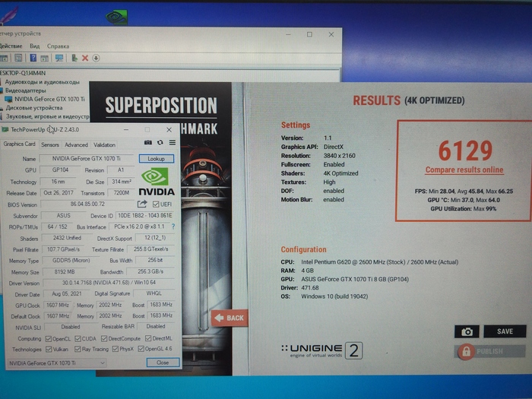Toggle the DirectML checkbox
This screenshot has height=399, width=532.
point(148,338)
